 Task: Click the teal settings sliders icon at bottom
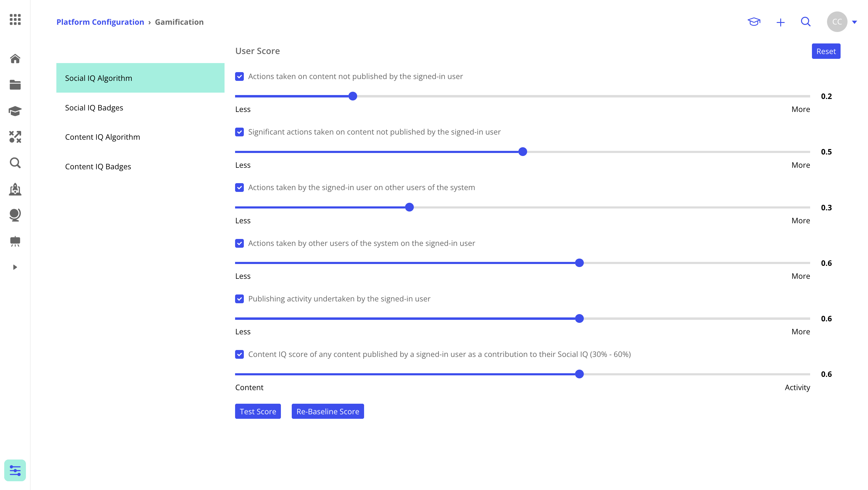[15, 470]
